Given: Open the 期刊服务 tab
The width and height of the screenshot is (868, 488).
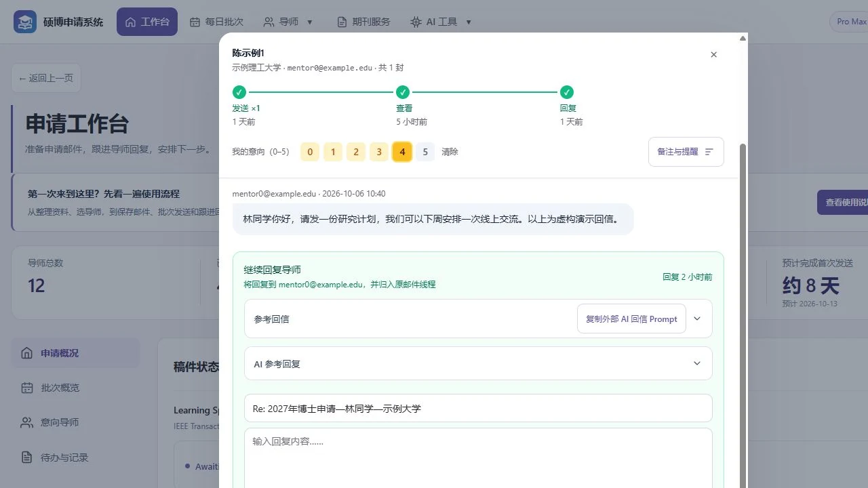Looking at the screenshot, I should [x=363, y=22].
